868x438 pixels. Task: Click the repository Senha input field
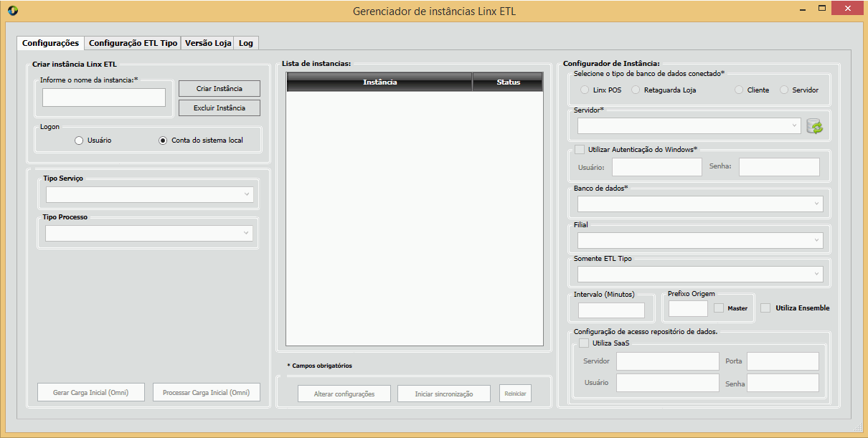tap(783, 383)
